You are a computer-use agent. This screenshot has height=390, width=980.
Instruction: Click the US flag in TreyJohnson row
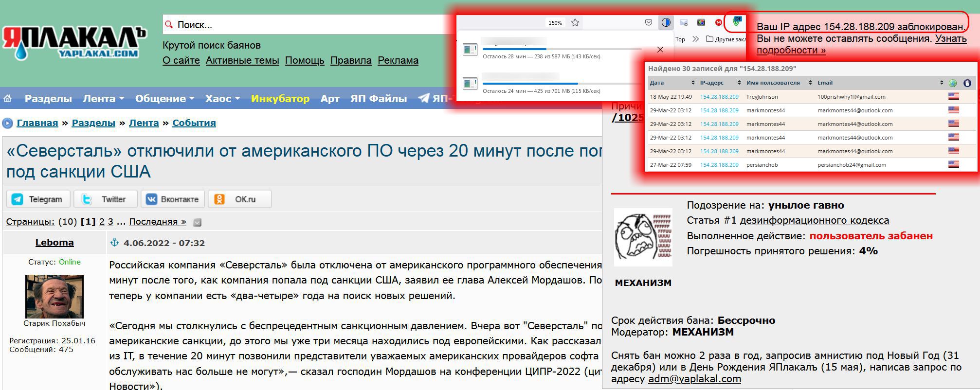954,96
